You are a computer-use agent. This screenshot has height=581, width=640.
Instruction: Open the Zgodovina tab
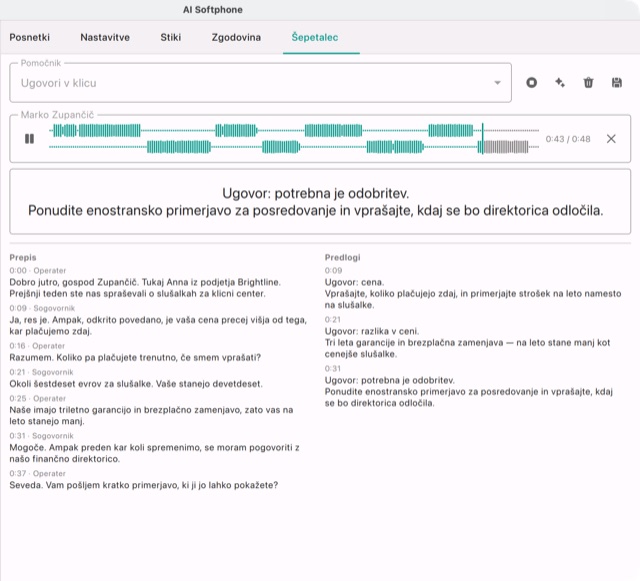[236, 37]
